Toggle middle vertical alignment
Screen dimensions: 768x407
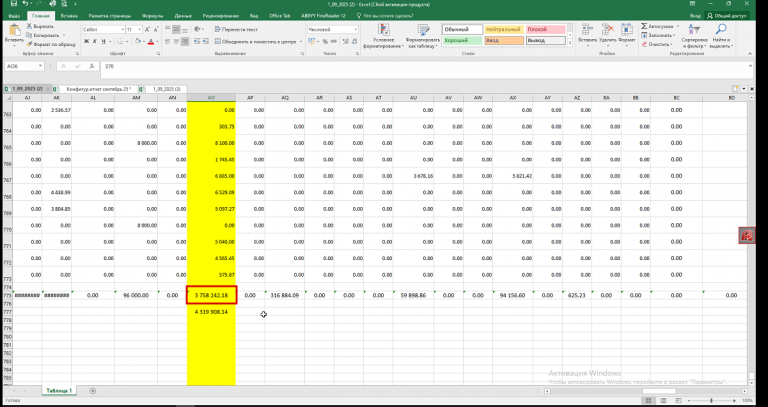(176, 29)
